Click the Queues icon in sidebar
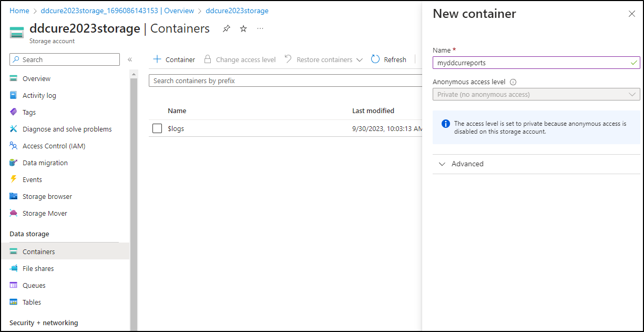This screenshot has width=644, height=332. coord(14,285)
